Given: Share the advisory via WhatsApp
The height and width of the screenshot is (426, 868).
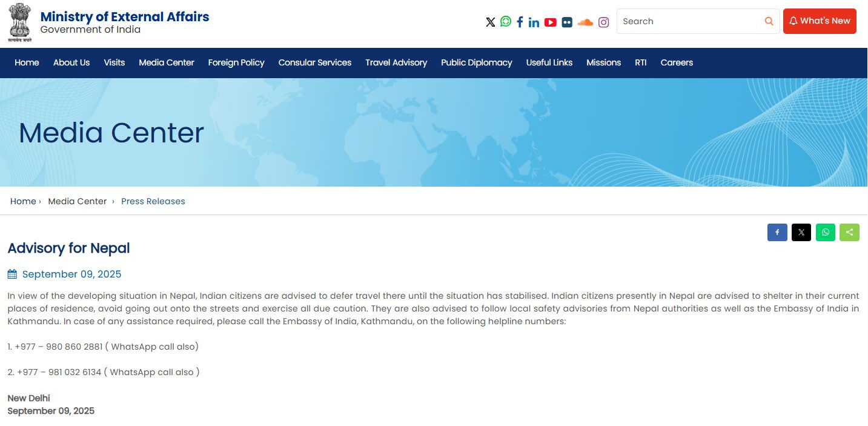Looking at the screenshot, I should click(x=826, y=232).
